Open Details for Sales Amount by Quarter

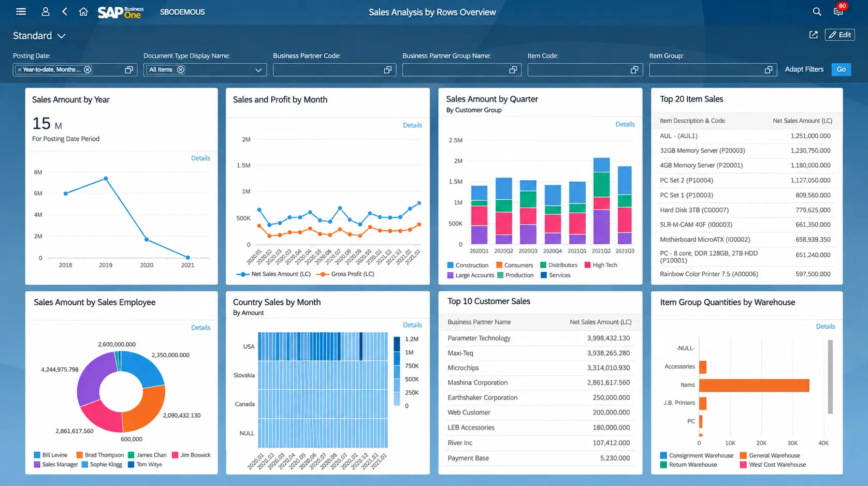625,124
